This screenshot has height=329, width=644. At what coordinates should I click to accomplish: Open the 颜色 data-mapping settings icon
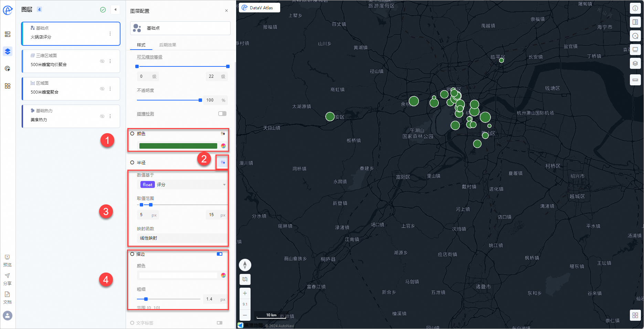coord(223,134)
